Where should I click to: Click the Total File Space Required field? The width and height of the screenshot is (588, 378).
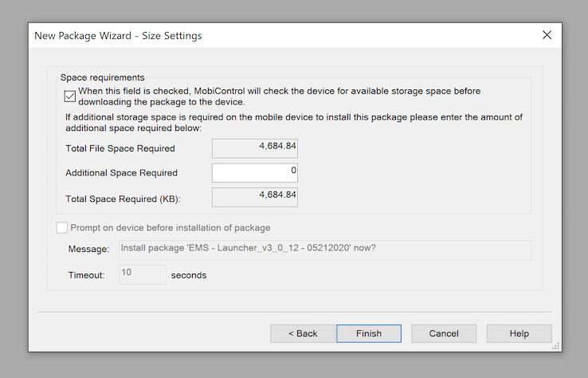click(255, 148)
